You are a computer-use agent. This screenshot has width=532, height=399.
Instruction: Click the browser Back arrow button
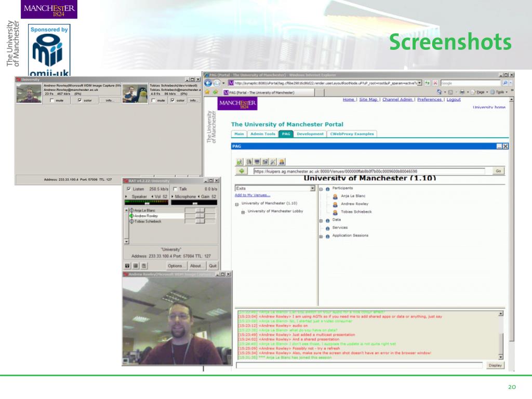pos(208,83)
